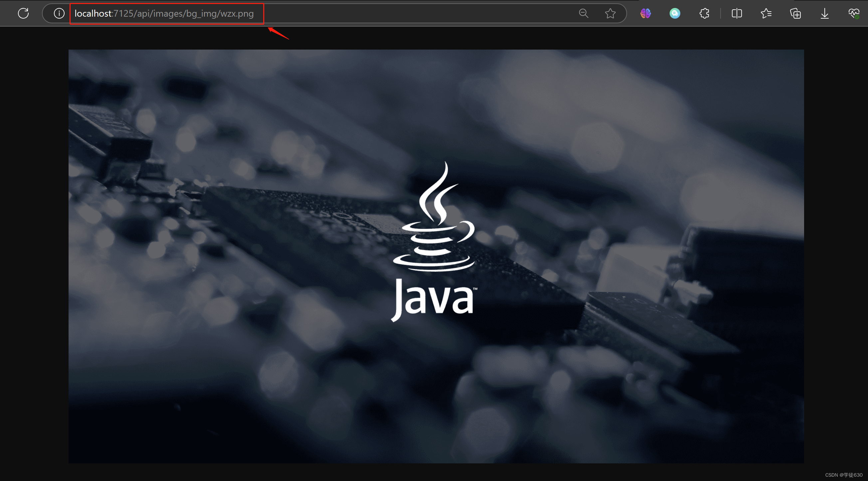The height and width of the screenshot is (481, 868).
Task: Click the zoom magnifier in address bar
Action: (583, 14)
